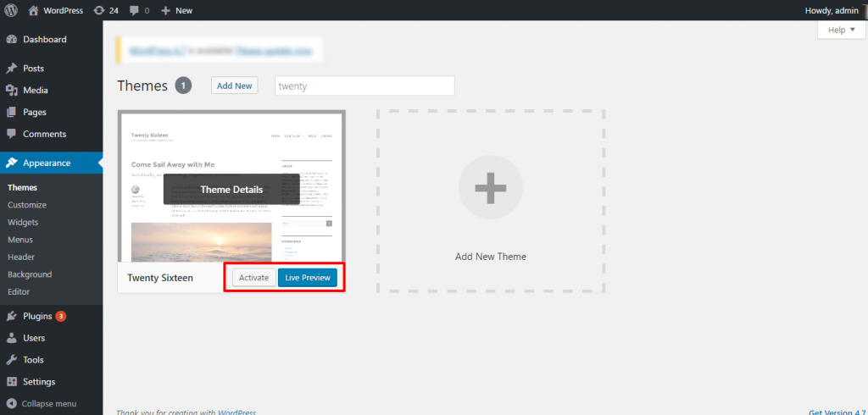Click WordPress site name in admin bar
The image size is (868, 415).
click(x=64, y=10)
